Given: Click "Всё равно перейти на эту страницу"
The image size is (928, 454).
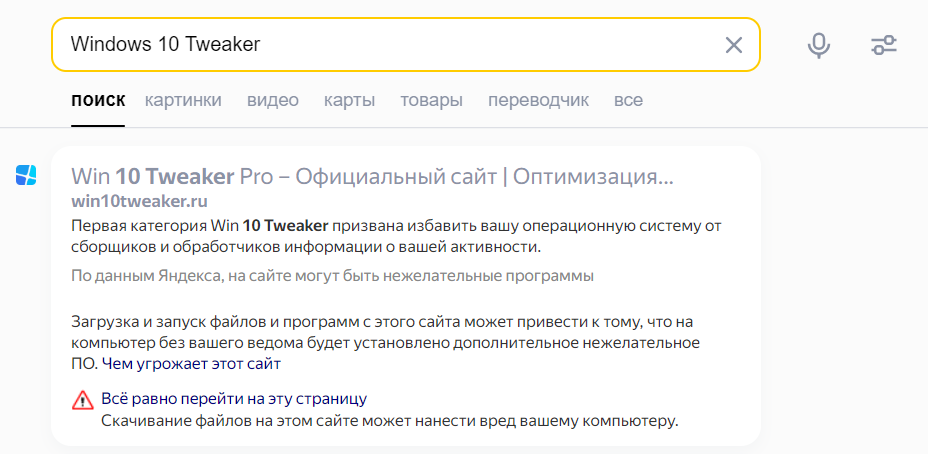Looking at the screenshot, I should (234, 398).
